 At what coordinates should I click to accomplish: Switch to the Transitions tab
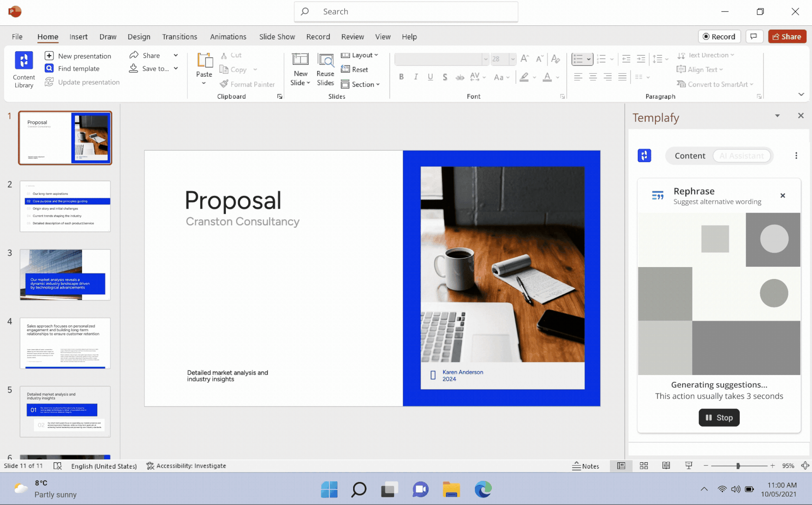(x=179, y=37)
